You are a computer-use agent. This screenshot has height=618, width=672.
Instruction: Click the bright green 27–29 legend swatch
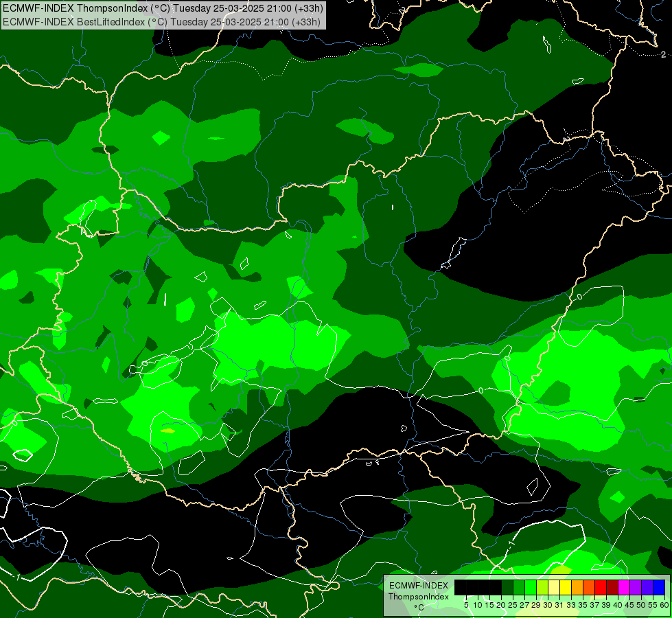coord(531,587)
